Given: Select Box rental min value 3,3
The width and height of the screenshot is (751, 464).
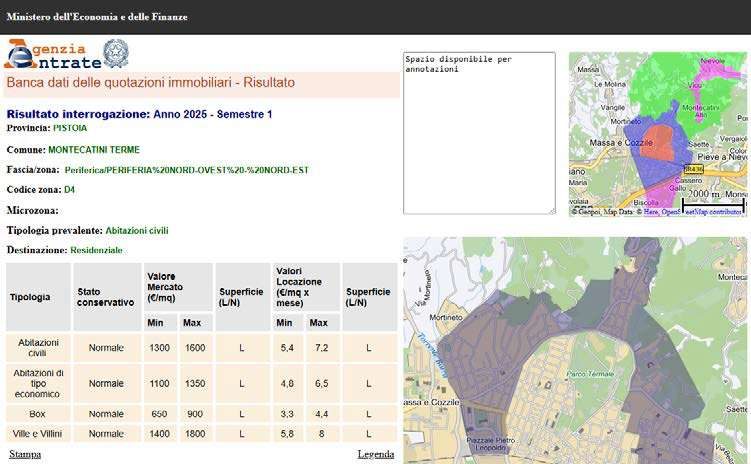Looking at the screenshot, I should point(287,414).
